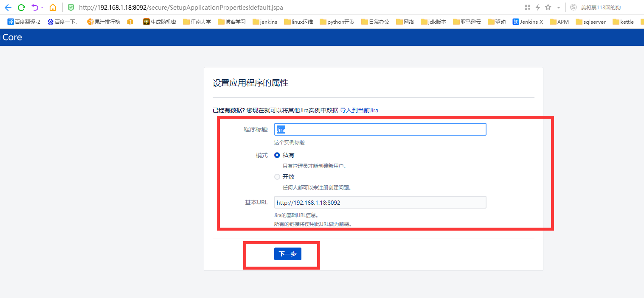Click the 只有管理员才能创建新用户 description
This screenshot has height=298, width=644.
315,166
